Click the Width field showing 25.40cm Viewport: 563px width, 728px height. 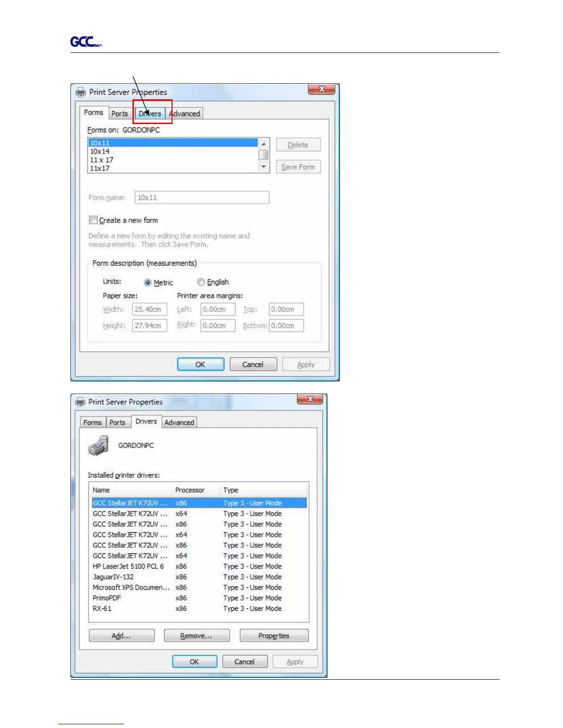point(149,309)
